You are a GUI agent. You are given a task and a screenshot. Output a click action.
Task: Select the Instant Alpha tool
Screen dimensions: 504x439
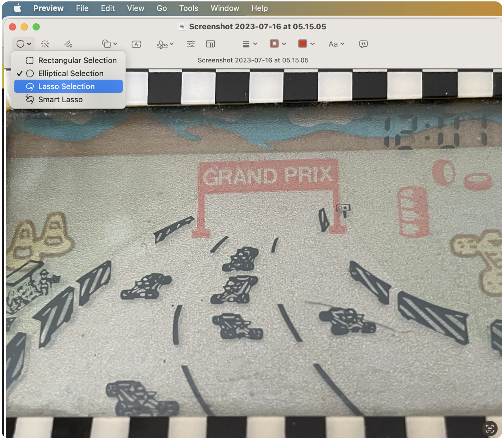click(45, 44)
